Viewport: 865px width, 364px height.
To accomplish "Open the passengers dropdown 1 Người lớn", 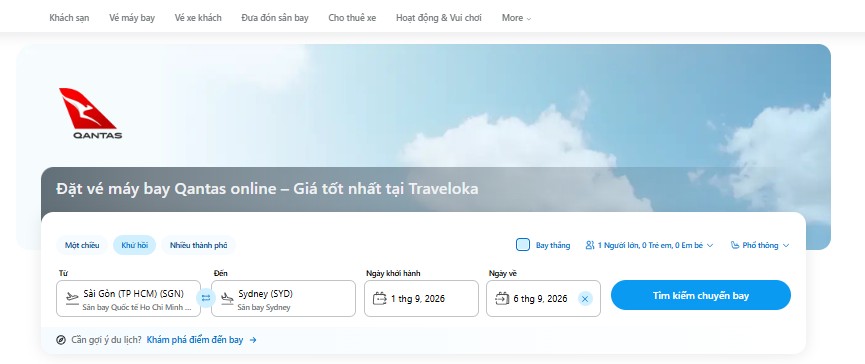I will (650, 245).
